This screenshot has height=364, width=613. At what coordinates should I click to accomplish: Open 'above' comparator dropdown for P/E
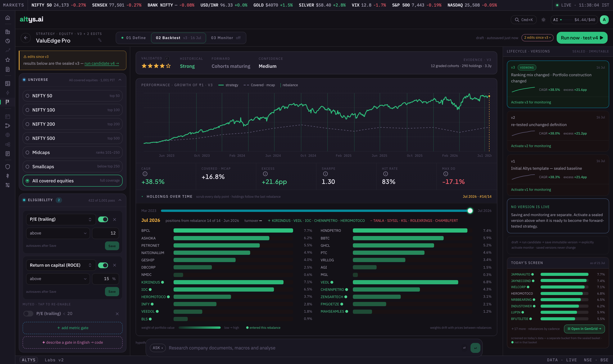click(x=58, y=233)
